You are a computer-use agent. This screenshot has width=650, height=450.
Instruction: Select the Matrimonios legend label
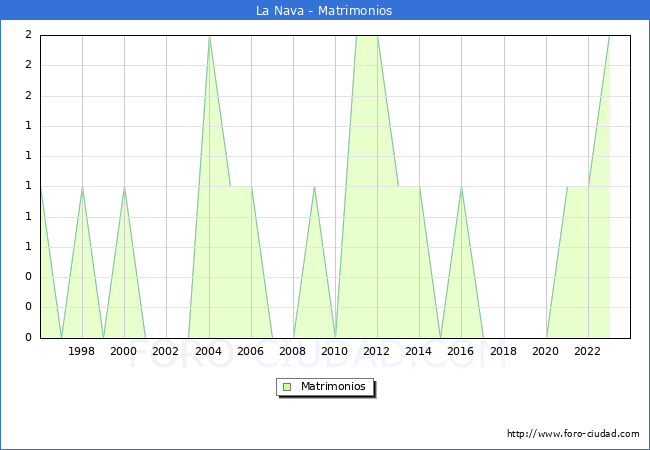[x=333, y=386]
